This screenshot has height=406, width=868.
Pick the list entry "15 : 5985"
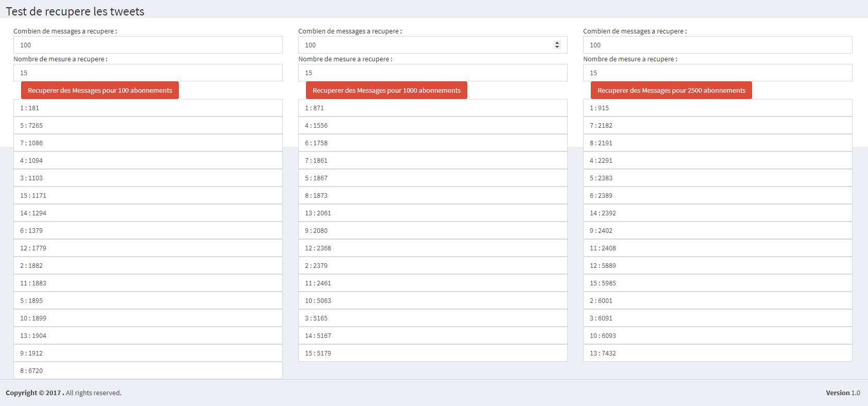[x=718, y=283]
